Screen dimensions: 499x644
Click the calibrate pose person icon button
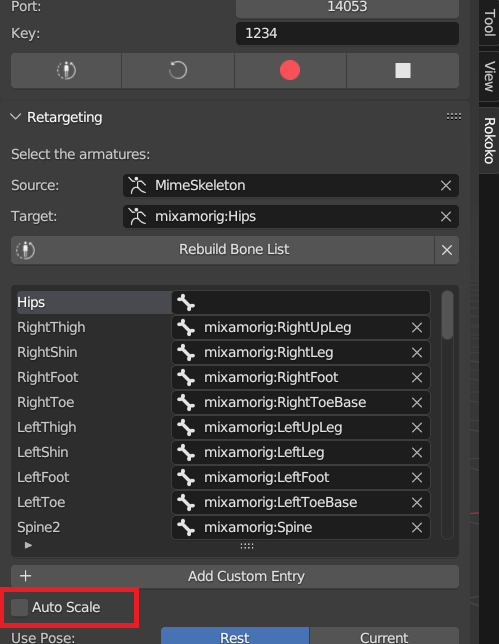[66, 70]
